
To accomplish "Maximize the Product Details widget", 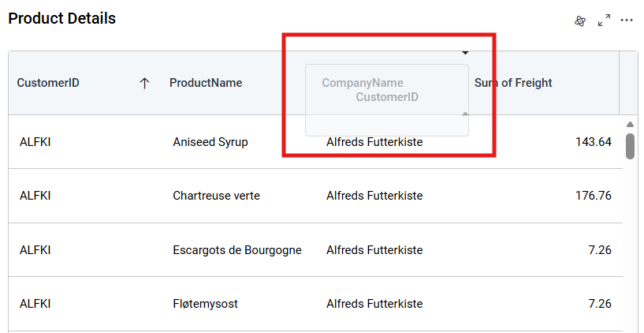I will (x=604, y=21).
